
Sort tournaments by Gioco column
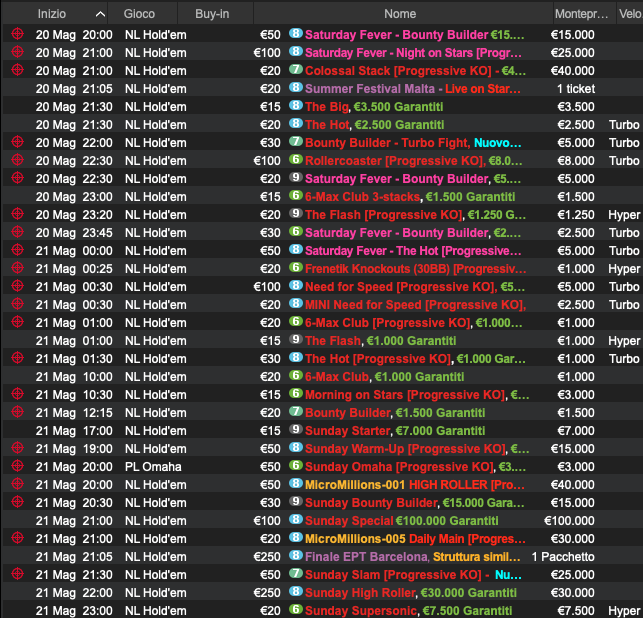(139, 14)
